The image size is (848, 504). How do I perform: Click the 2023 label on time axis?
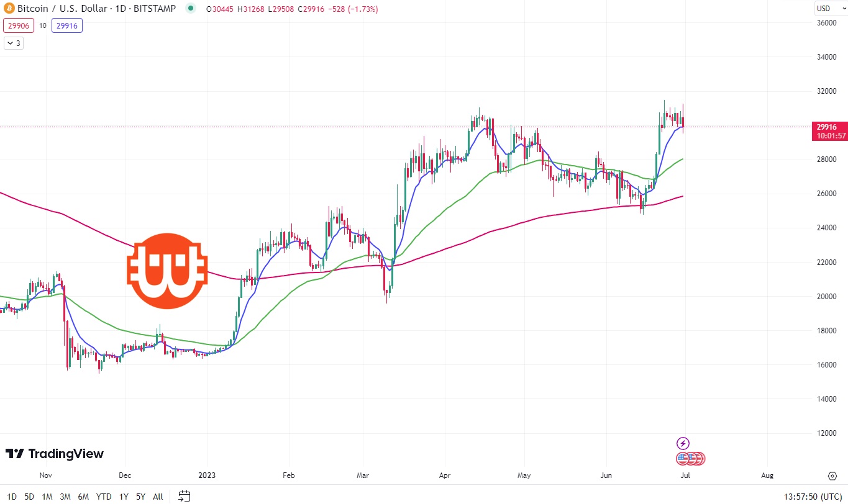pos(207,476)
